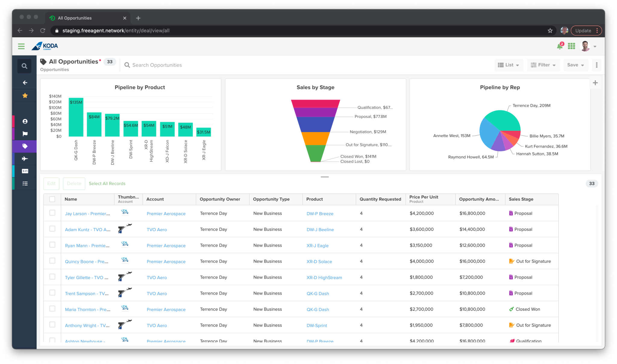Check the Anthony Wright row checkbox
This screenshot has width=617, height=364.
[52, 325]
